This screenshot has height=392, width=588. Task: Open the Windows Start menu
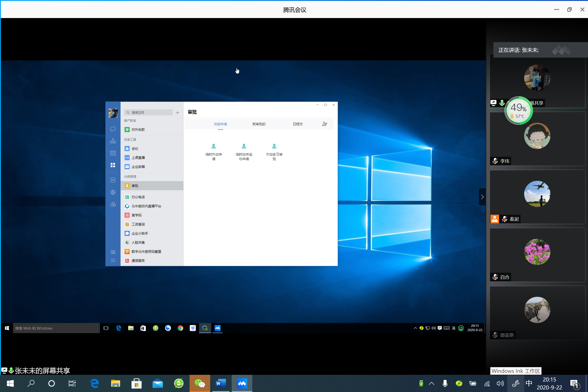[10, 383]
